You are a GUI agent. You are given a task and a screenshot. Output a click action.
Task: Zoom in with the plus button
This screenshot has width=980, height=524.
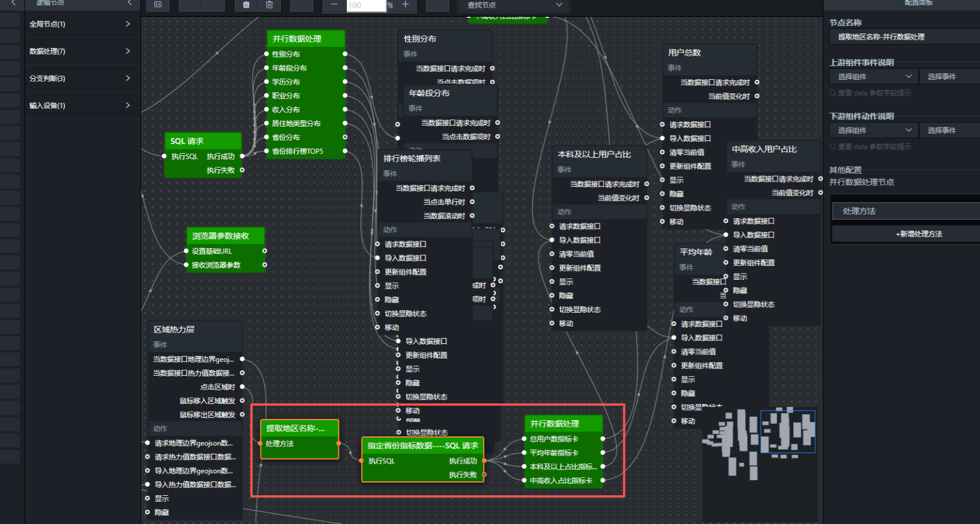click(405, 5)
